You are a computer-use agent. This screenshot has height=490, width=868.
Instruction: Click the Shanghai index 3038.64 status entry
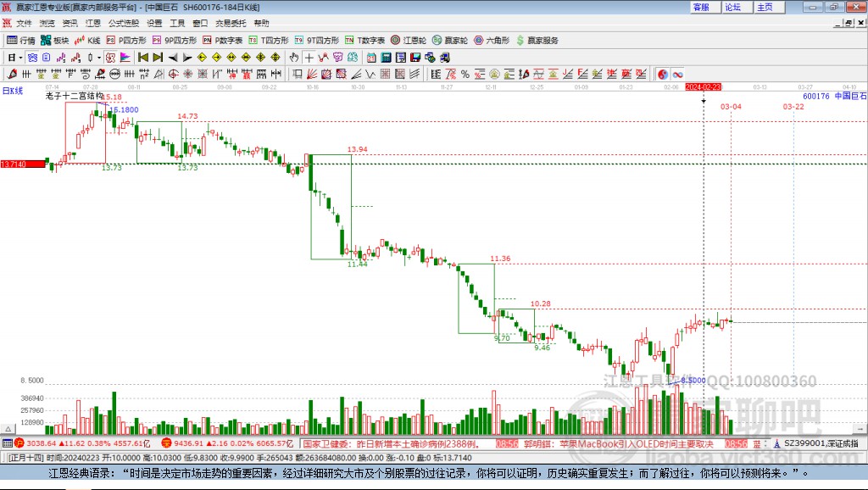[x=82, y=443]
